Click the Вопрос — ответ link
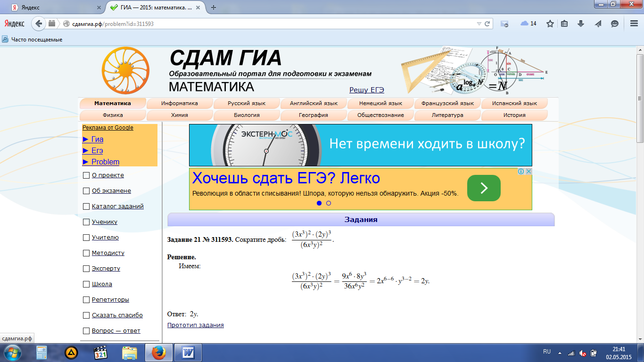644x362 pixels. pos(116,331)
